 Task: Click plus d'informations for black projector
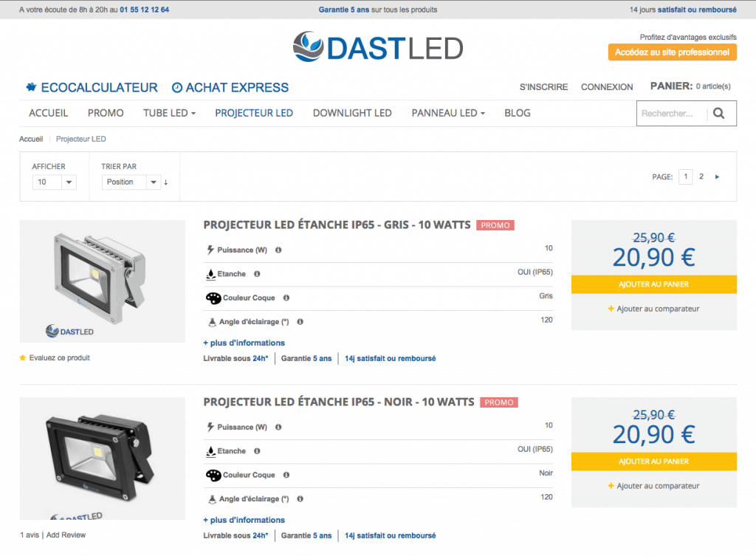tap(244, 520)
